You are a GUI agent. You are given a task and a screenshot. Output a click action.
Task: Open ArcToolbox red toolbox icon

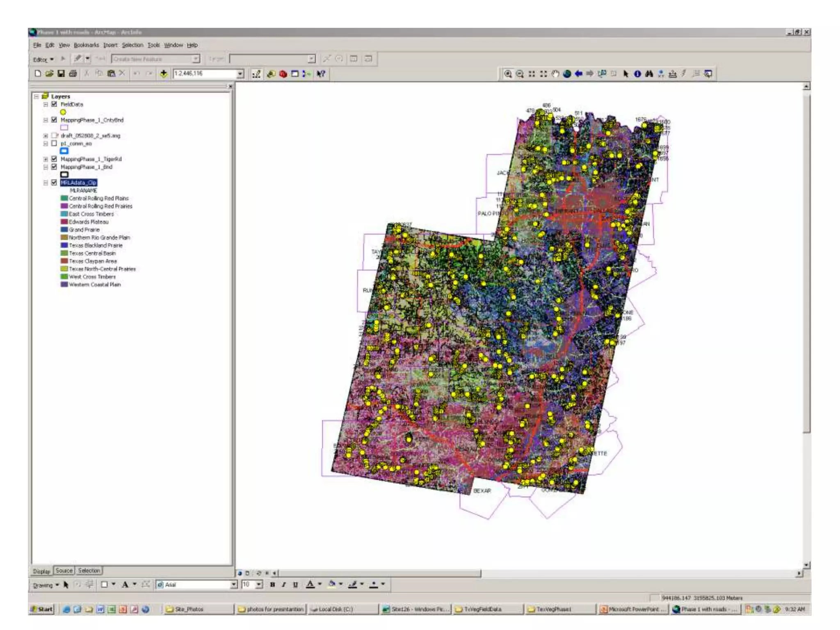(x=283, y=74)
